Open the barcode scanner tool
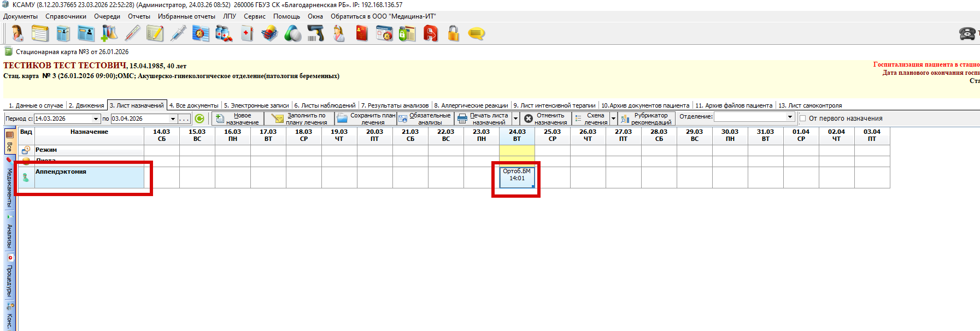The height and width of the screenshot is (331, 980). tap(315, 34)
